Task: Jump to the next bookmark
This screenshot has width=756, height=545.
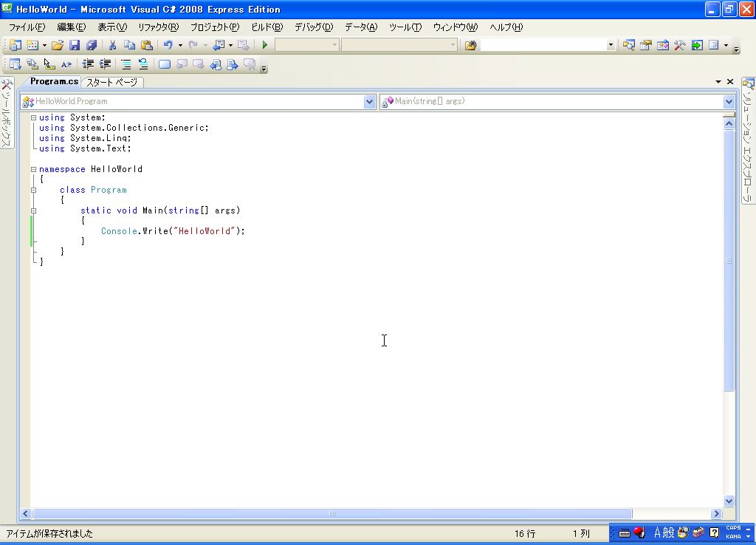Action: (199, 64)
